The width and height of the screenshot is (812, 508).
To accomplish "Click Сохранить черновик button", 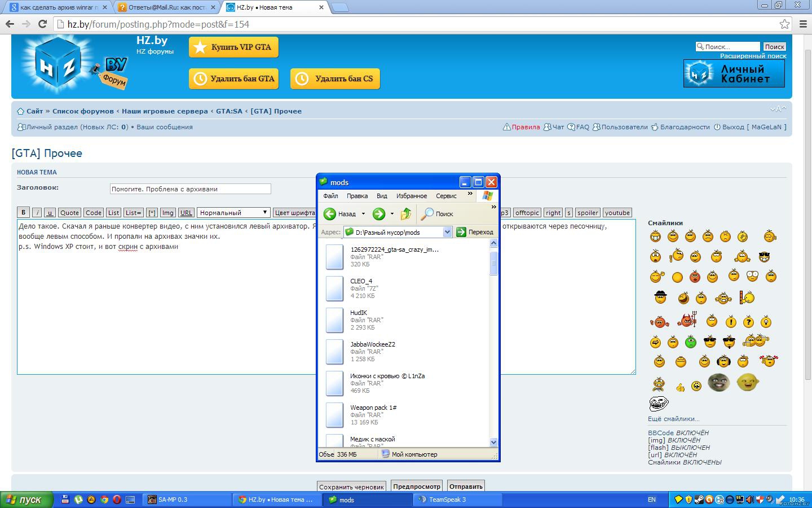I will point(351,486).
